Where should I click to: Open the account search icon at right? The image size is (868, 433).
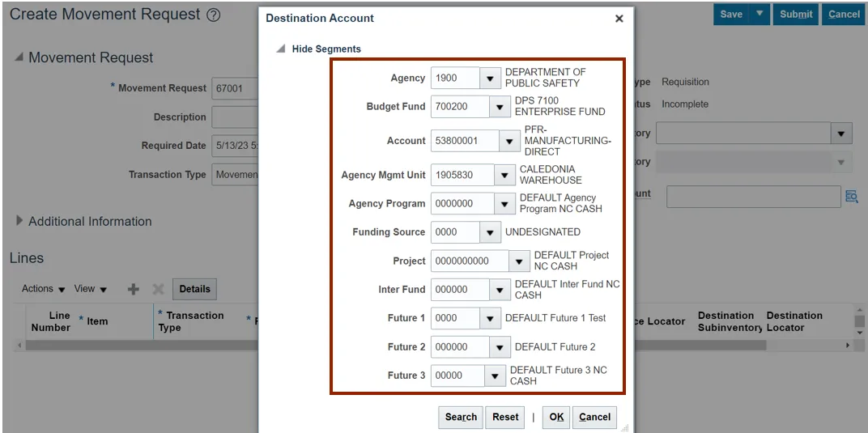pyautogui.click(x=851, y=197)
